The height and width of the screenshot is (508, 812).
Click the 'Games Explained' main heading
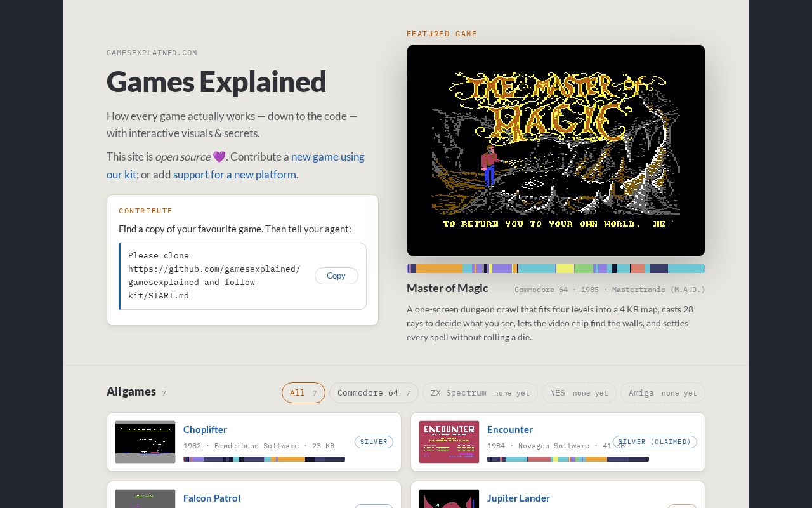[x=216, y=82]
